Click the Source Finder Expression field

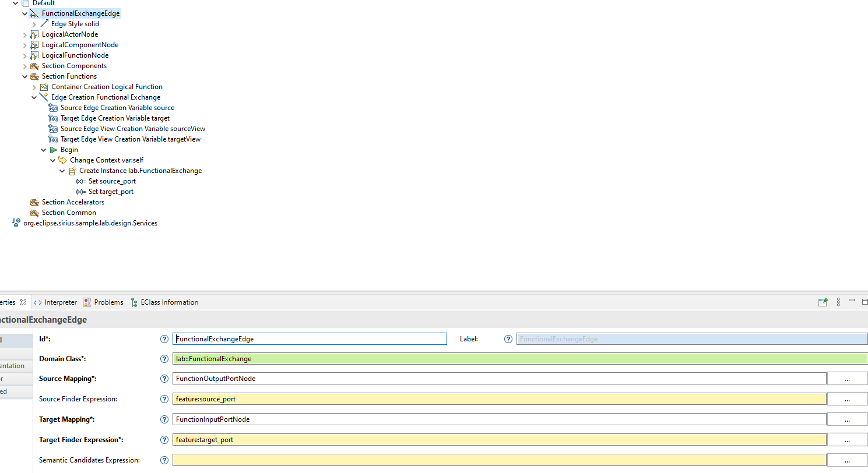tap(499, 399)
